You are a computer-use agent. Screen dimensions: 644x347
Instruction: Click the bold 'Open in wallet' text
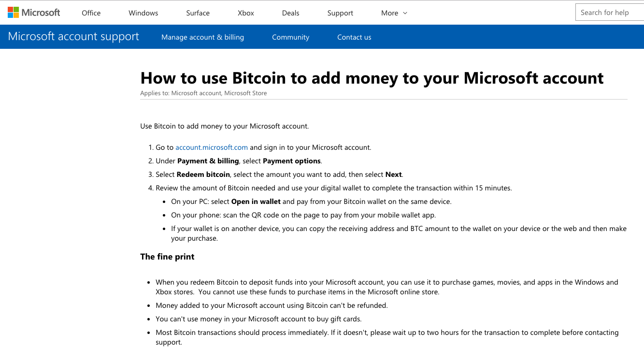(x=256, y=202)
